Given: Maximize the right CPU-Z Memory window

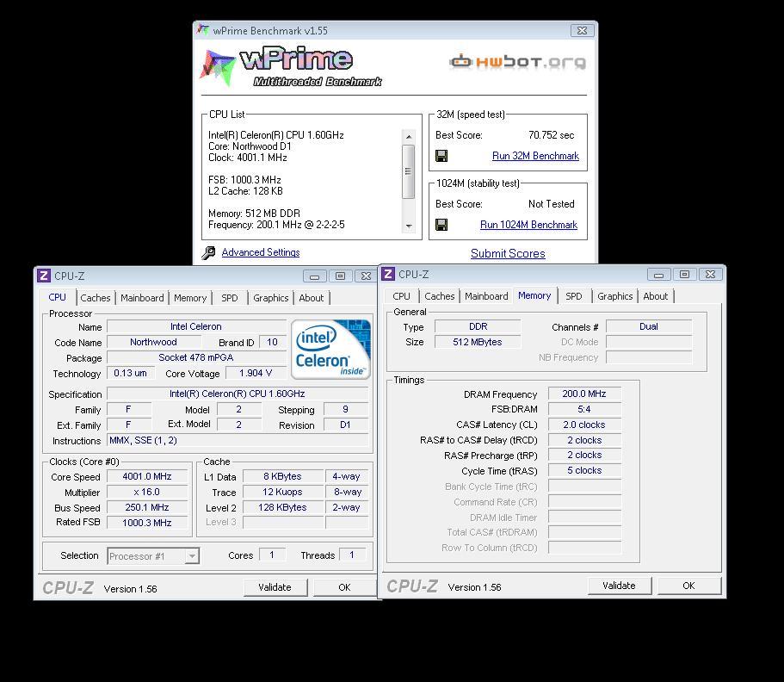Looking at the screenshot, I should [685, 275].
